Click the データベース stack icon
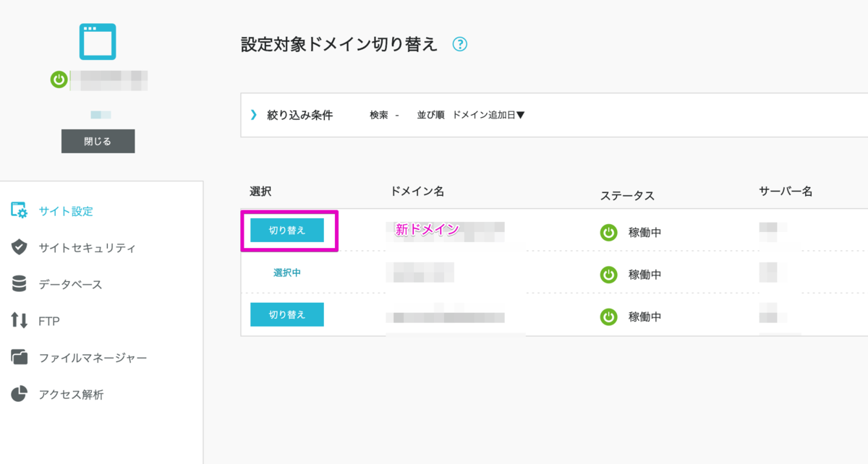This screenshot has height=464, width=868. [x=20, y=284]
